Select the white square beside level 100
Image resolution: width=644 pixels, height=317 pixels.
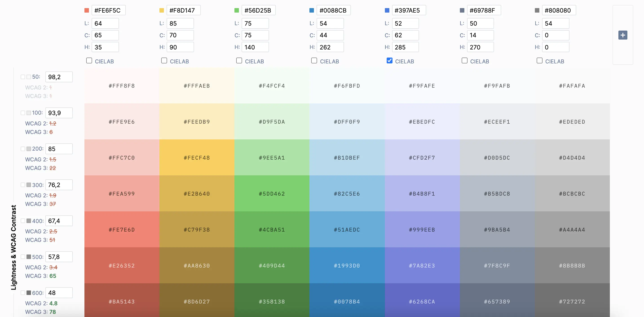[23, 113]
